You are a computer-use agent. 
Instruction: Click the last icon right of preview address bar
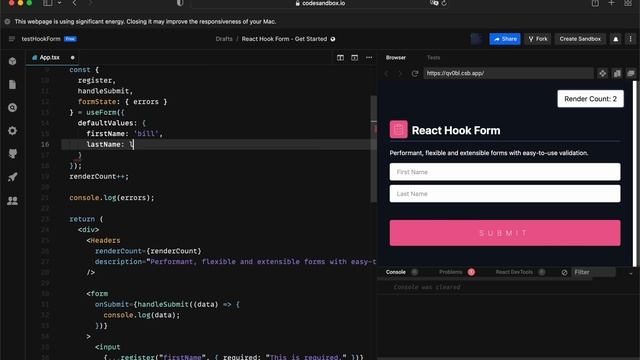631,73
